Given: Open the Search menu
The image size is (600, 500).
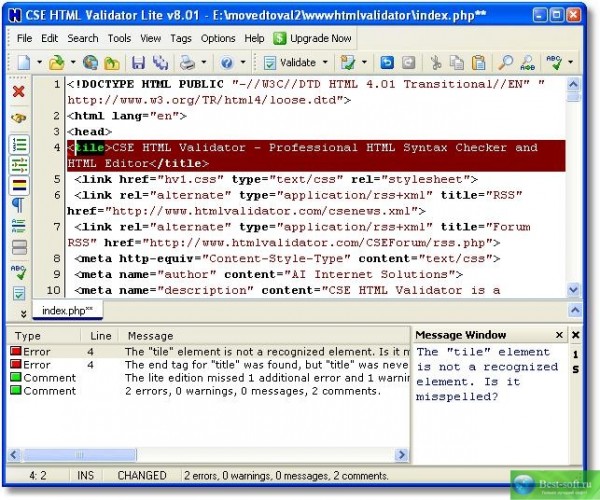Looking at the screenshot, I should pos(83,38).
